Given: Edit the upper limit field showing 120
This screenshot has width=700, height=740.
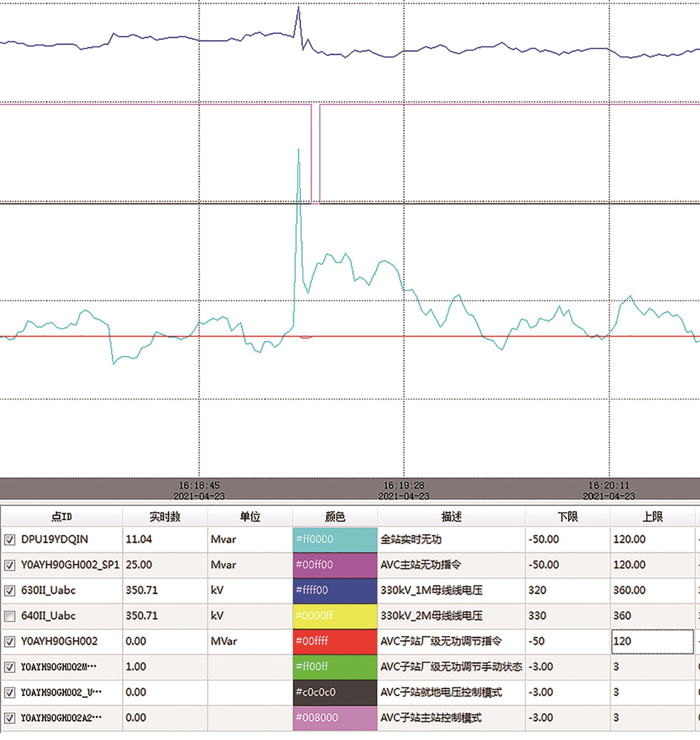Looking at the screenshot, I should click(652, 642).
